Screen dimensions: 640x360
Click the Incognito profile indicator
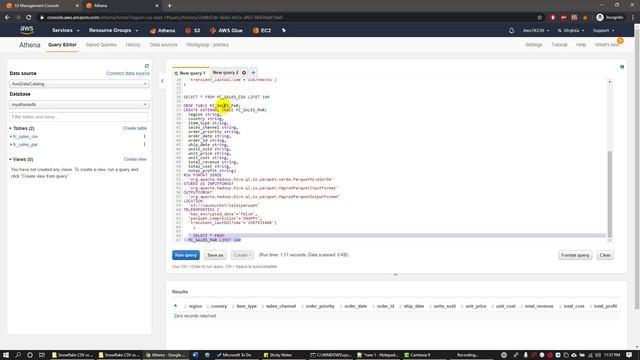tap(610, 18)
